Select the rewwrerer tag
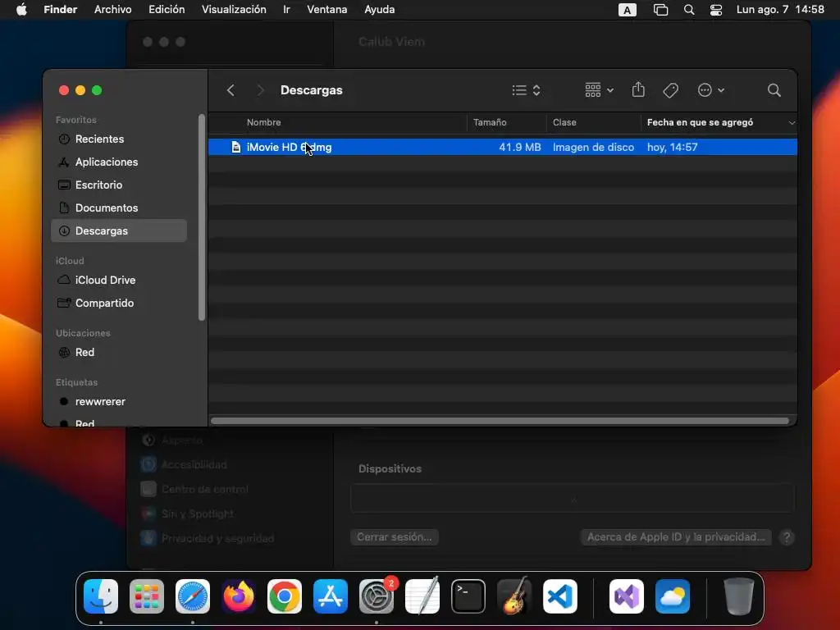 [x=119, y=402]
